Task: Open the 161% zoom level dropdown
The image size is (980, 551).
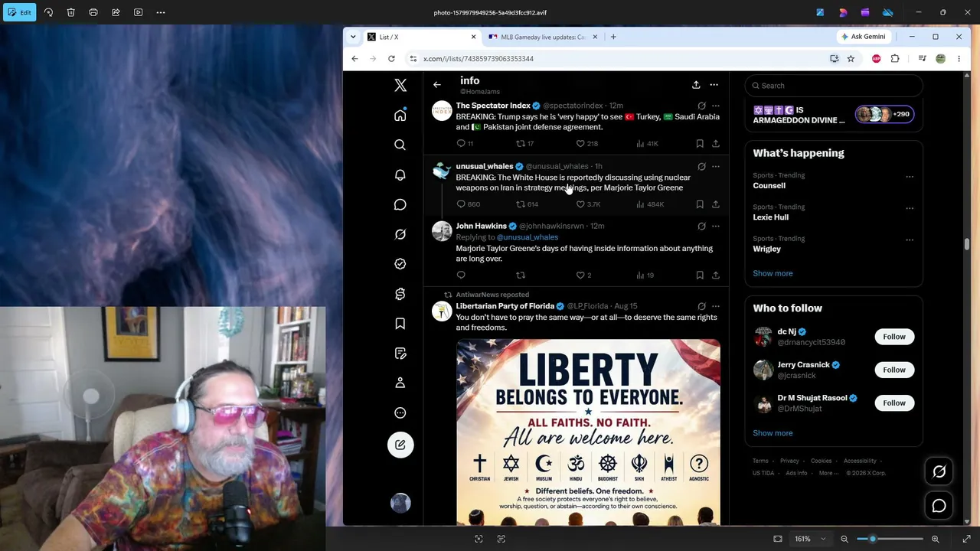Action: point(810,539)
